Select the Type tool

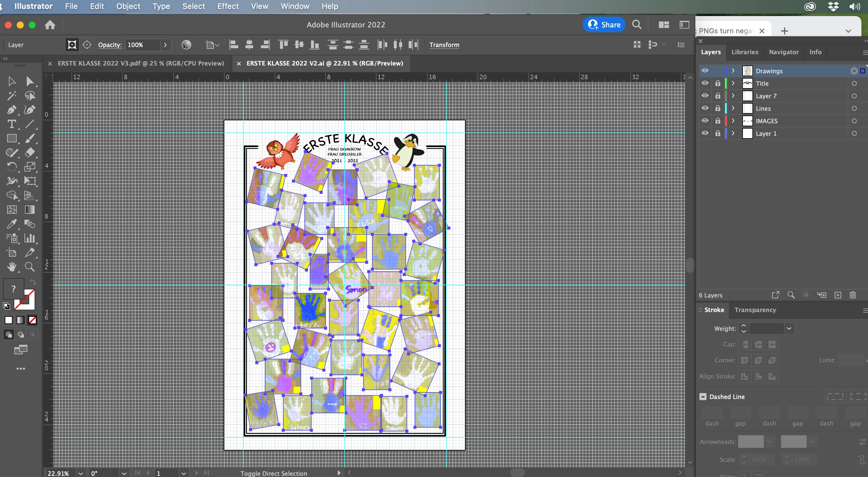(11, 124)
